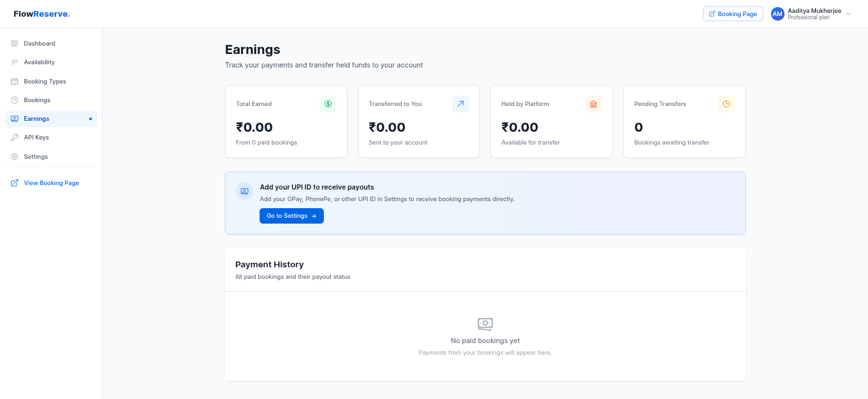Click the arrow icon on Transferred to You card
This screenshot has width=868, height=399.
coord(461,103)
